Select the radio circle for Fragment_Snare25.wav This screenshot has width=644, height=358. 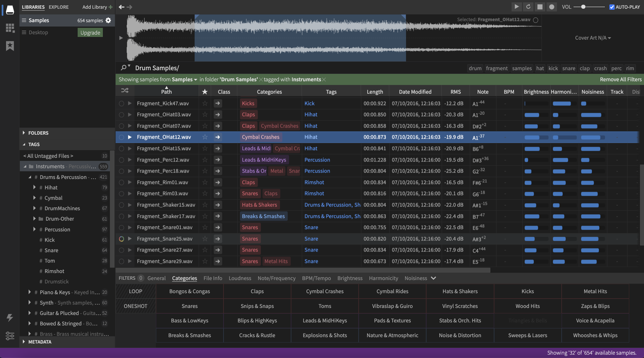click(121, 239)
